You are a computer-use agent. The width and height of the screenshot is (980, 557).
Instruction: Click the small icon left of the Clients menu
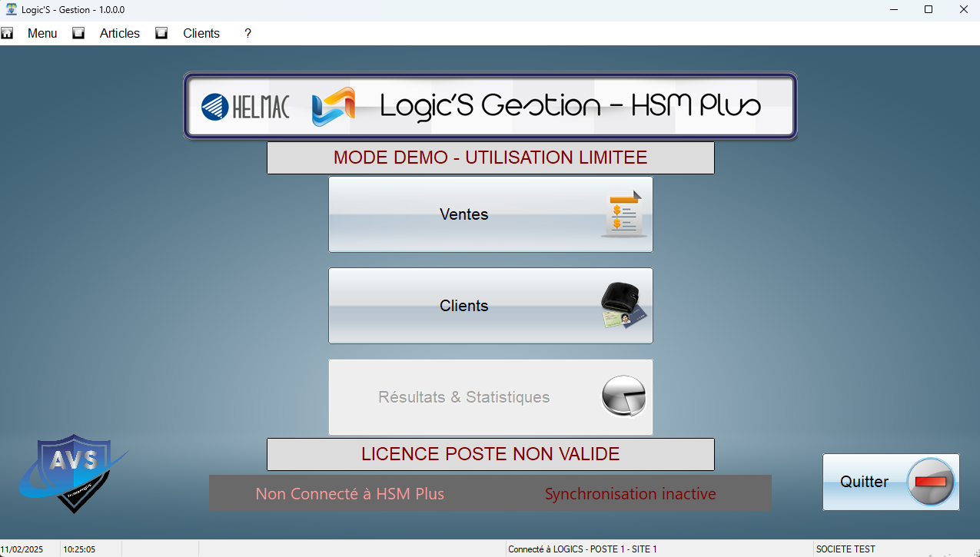pos(161,33)
